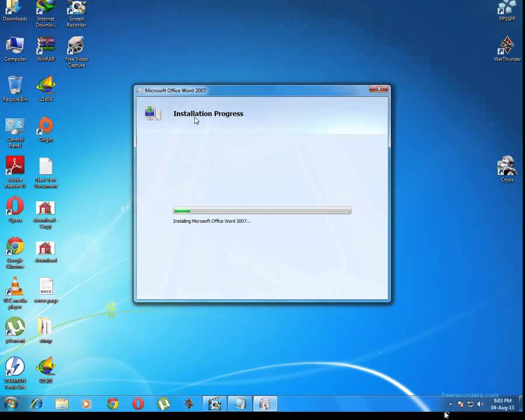Open the Internet Download Manager desktop icon
525x420 pixels.
(x=46, y=13)
